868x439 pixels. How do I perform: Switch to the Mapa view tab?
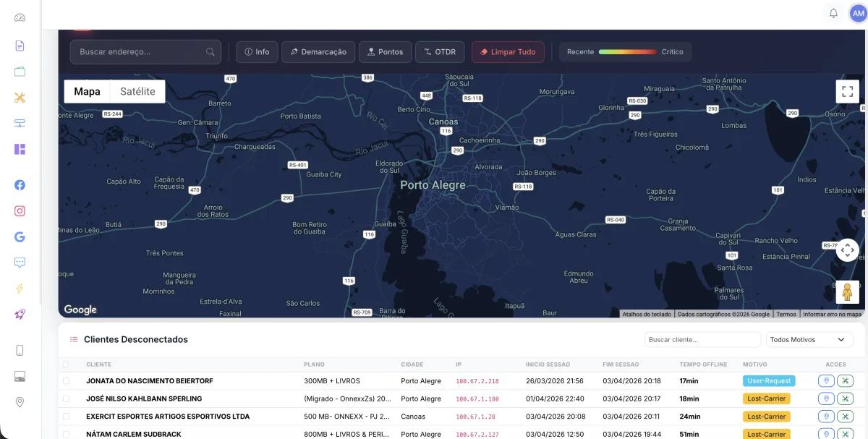[x=87, y=91]
